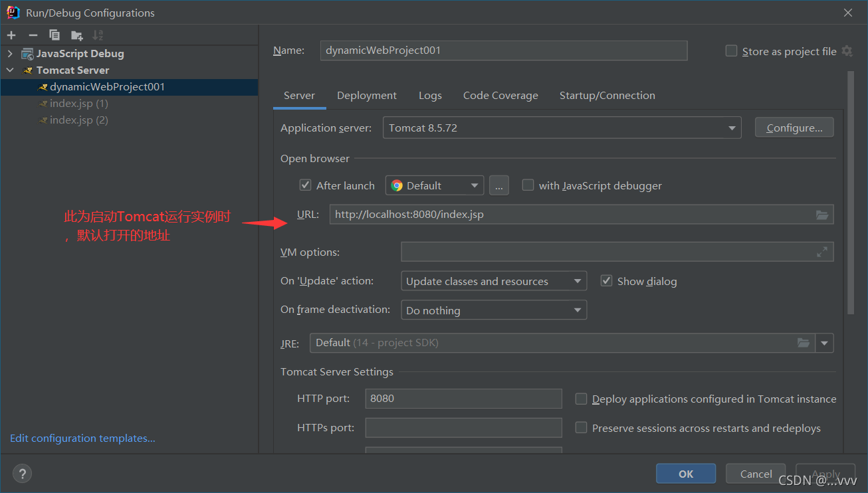Select index.jsp (1) configuration
Viewport: 868px width, 493px height.
129,104
